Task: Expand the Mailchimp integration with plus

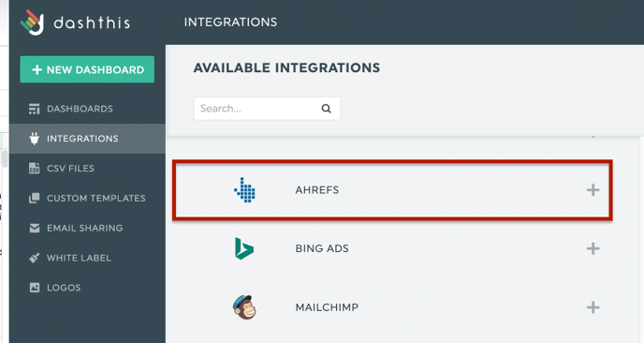Action: [593, 307]
